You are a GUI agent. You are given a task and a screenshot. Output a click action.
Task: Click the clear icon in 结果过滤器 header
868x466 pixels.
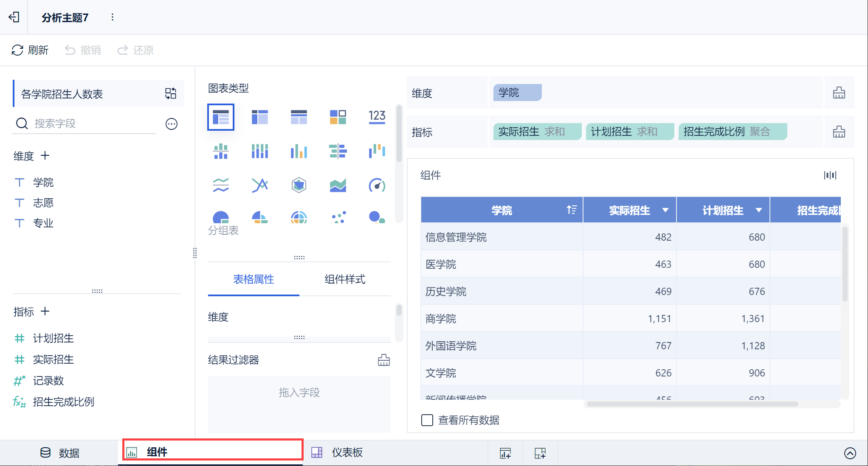click(383, 360)
